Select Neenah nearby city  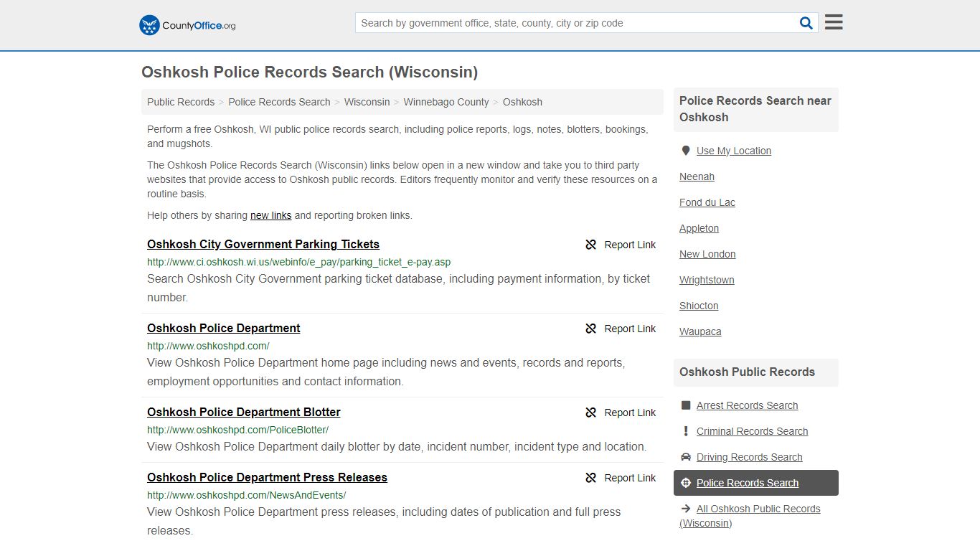point(697,176)
